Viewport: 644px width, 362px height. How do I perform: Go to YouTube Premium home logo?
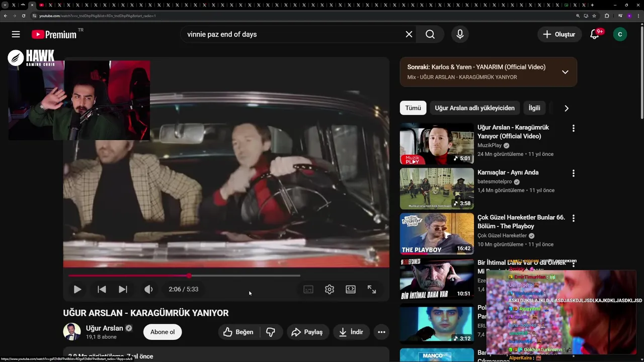coord(54,34)
